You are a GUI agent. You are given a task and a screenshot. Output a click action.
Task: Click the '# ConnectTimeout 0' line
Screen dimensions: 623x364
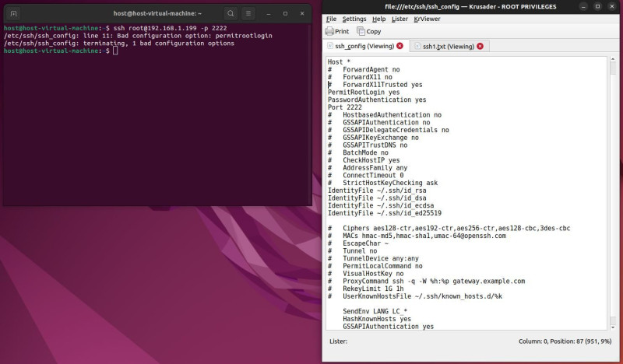[365, 176]
